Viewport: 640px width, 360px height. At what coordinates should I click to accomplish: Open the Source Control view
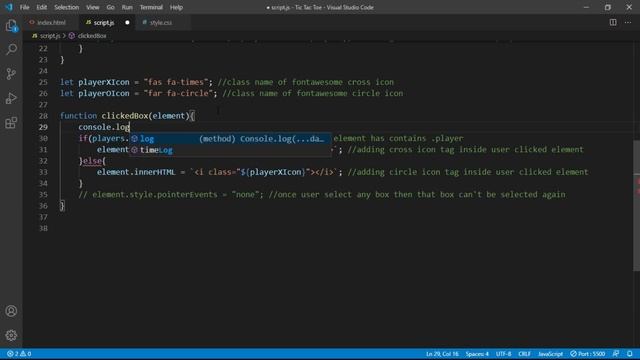(11, 74)
